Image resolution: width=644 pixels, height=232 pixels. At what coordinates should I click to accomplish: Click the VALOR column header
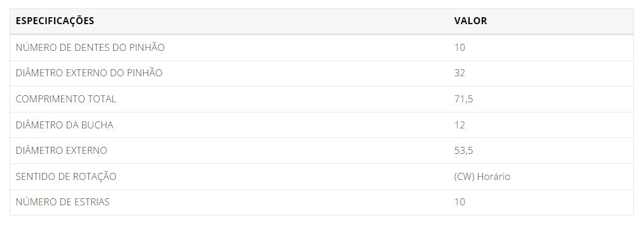(x=471, y=21)
